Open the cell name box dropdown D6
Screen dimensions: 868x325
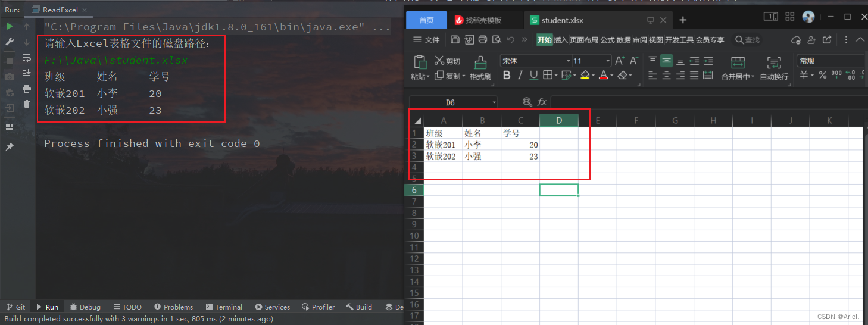click(x=494, y=102)
